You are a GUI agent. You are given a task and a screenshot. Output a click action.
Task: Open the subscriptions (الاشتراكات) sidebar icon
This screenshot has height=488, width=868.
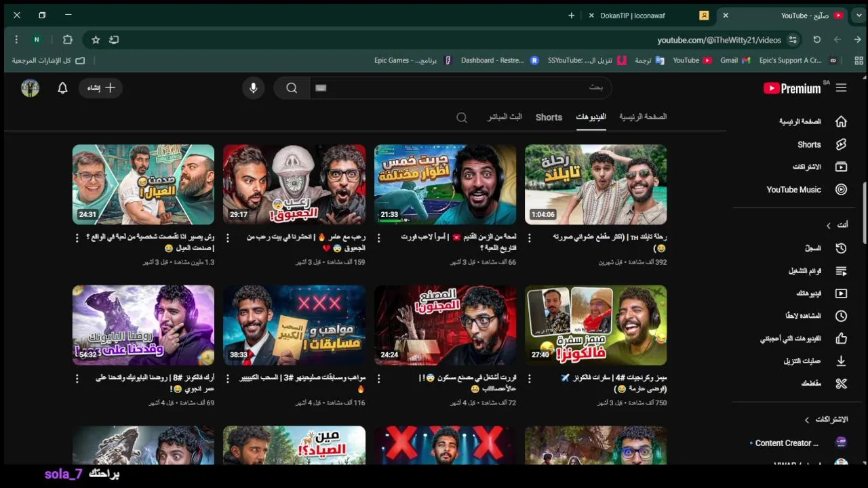tap(841, 167)
